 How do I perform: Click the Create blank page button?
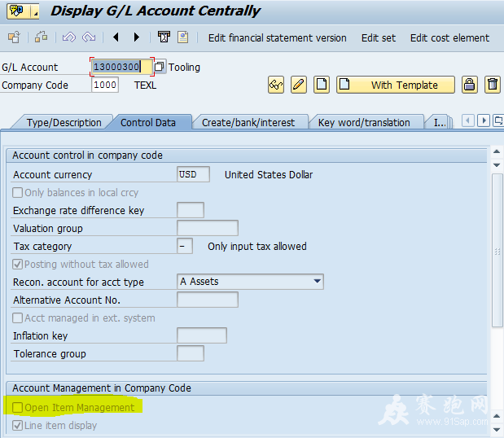tap(322, 85)
